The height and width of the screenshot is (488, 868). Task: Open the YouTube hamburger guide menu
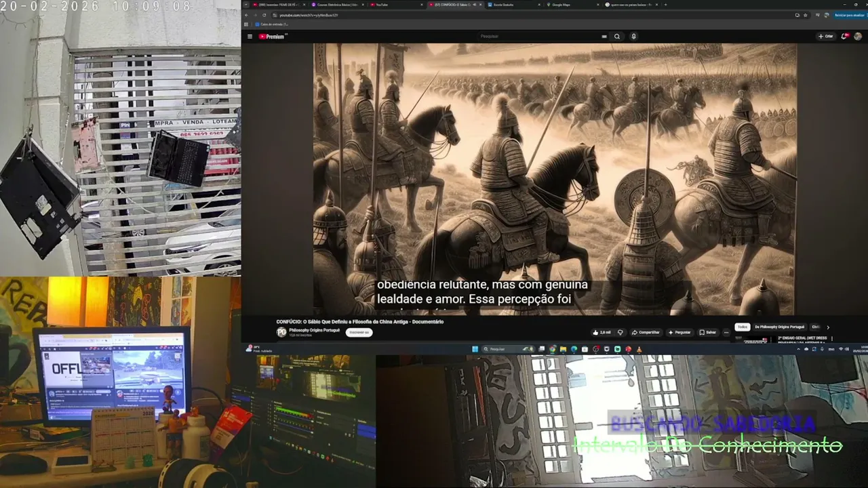(x=250, y=37)
